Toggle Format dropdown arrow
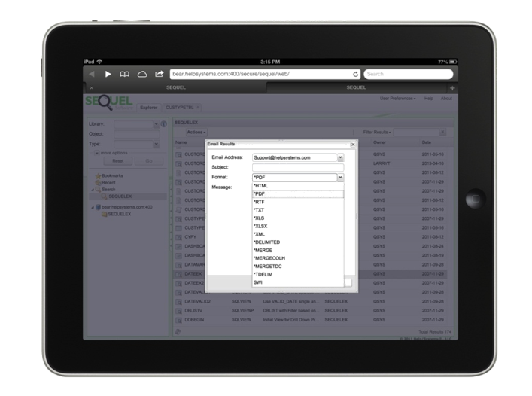The width and height of the screenshot is (532, 396). click(340, 178)
